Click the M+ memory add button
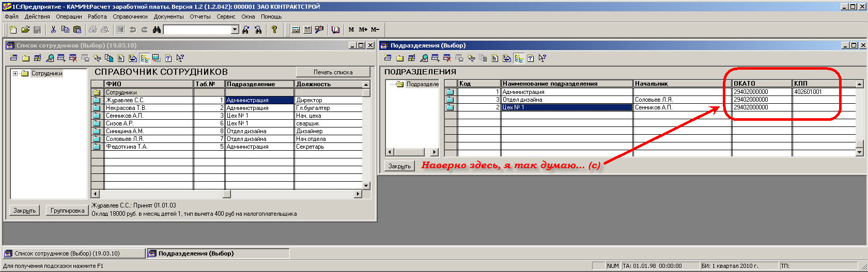 point(363,30)
